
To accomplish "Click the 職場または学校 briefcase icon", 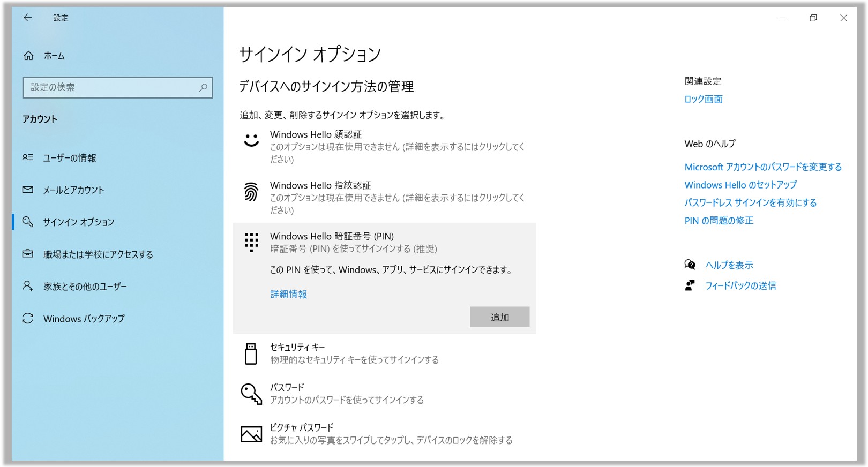I will 28,254.
